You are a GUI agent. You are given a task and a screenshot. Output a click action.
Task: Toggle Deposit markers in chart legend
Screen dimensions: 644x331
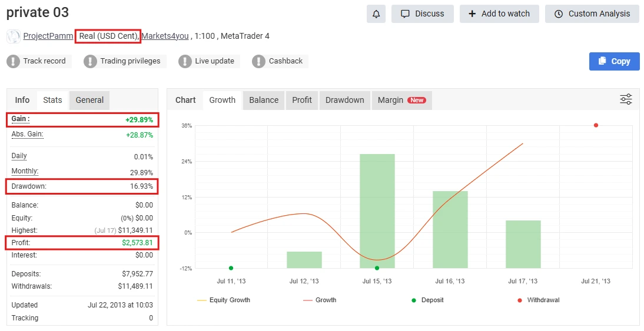pyautogui.click(x=427, y=300)
